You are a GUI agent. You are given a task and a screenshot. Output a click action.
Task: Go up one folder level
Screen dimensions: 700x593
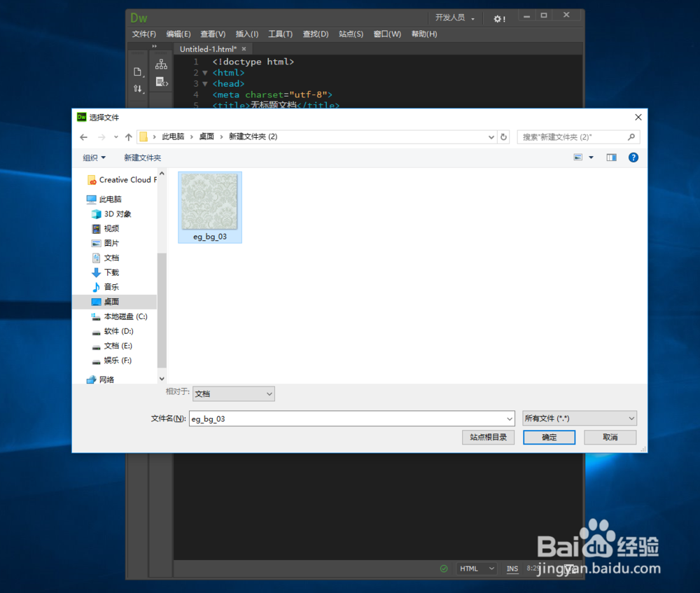tap(129, 137)
